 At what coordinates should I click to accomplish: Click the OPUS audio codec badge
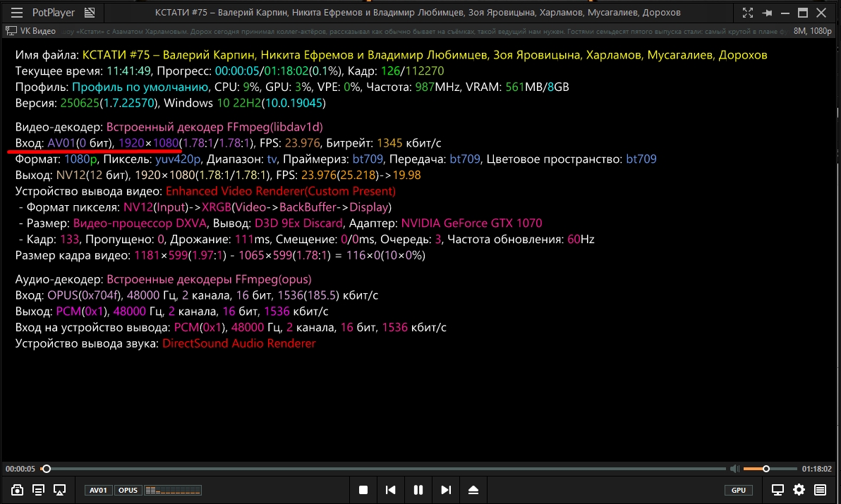pos(128,490)
